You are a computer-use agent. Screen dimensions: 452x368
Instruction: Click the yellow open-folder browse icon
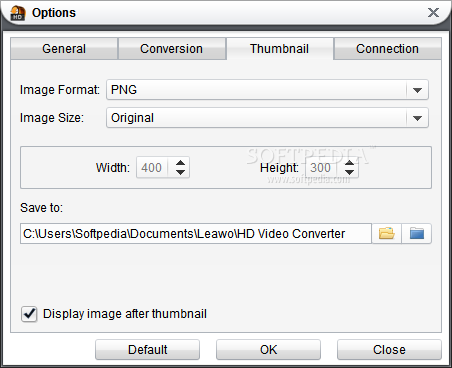387,233
